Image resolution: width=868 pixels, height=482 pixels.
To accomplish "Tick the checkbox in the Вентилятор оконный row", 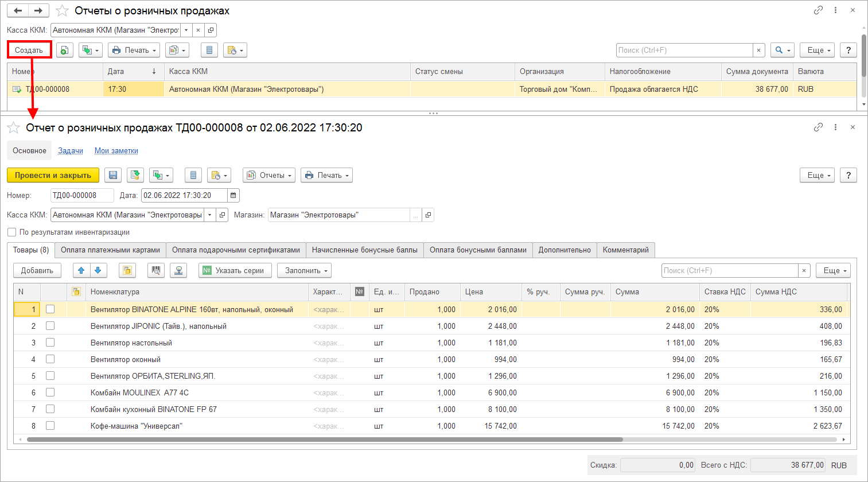I will tap(50, 359).
